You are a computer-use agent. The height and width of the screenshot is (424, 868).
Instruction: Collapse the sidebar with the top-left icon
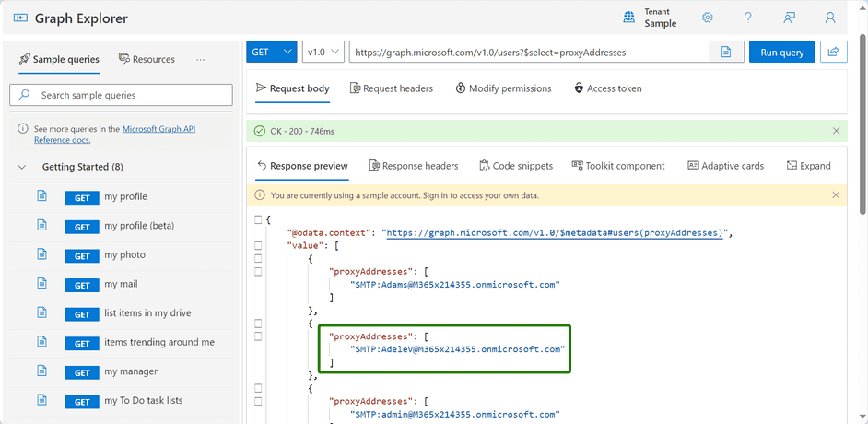click(x=20, y=18)
